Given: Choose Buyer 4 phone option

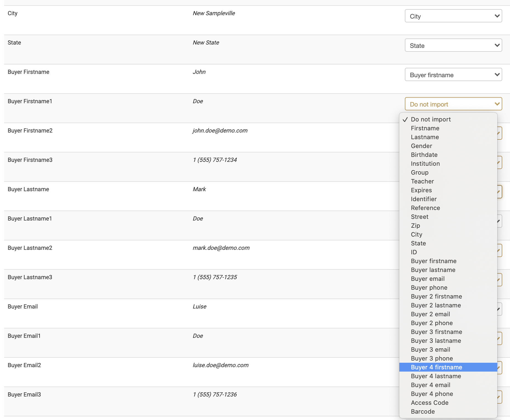Looking at the screenshot, I should pyautogui.click(x=448, y=394).
